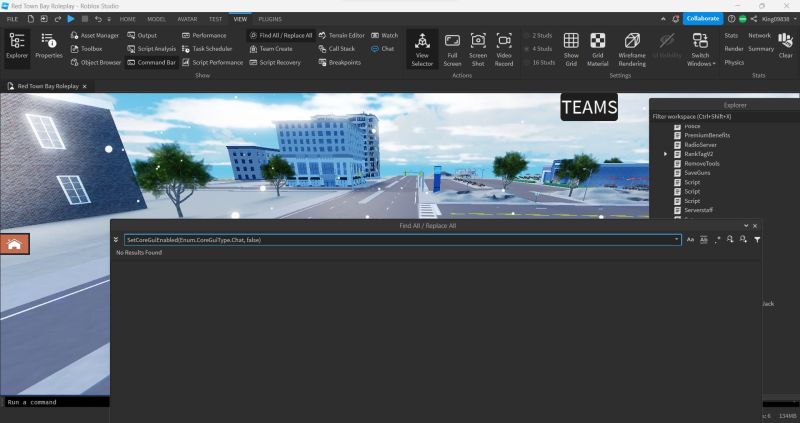Switch to the HOME ribbon tab
800x423 pixels.
click(128, 19)
